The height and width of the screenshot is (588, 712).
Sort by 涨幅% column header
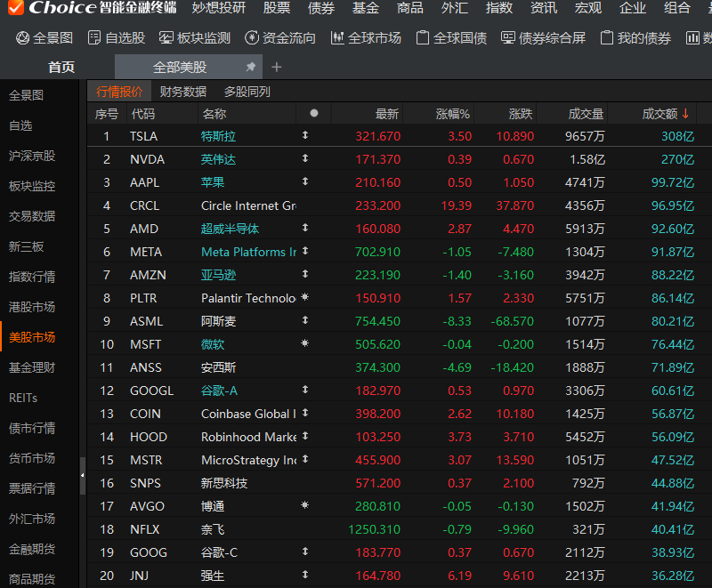click(452, 114)
